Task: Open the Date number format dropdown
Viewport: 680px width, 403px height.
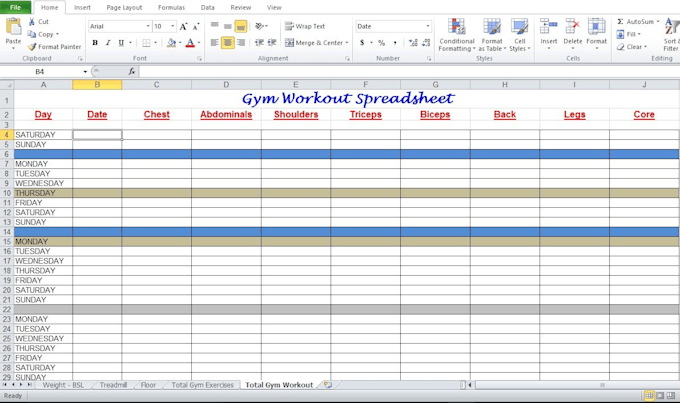Action: click(x=428, y=26)
